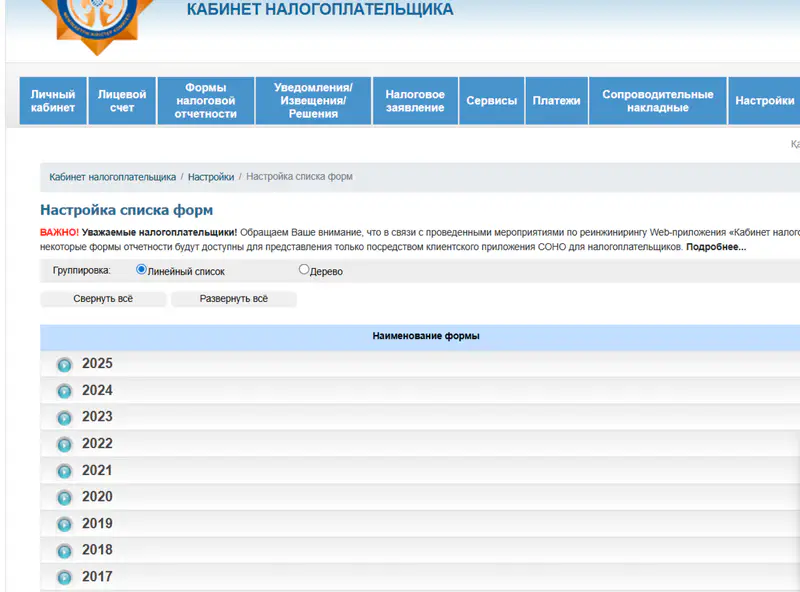
Task: Click the round icon beside 2020
Action: pos(65,497)
